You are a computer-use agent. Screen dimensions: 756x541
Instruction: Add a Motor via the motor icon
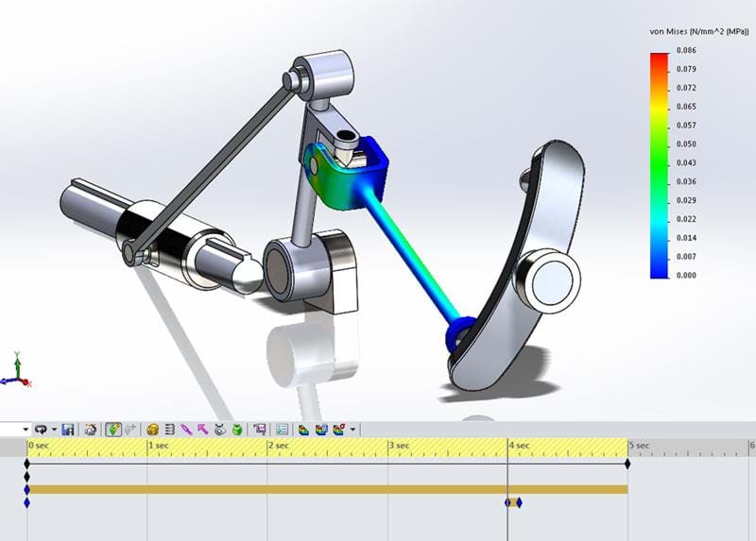point(153,429)
